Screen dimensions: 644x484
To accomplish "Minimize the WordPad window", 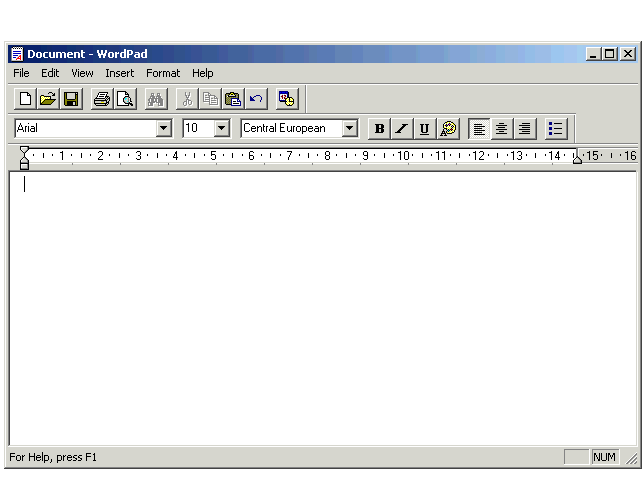I will [592, 54].
